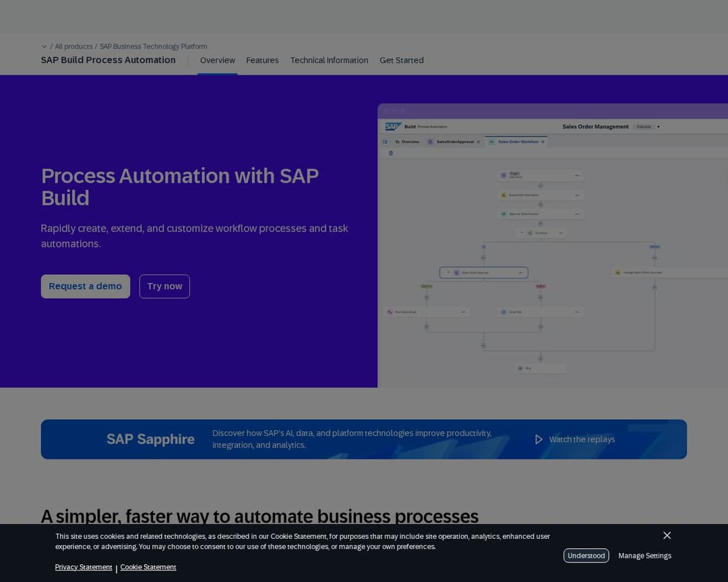Click Watch the replays link text
728x582 pixels.
(582, 439)
